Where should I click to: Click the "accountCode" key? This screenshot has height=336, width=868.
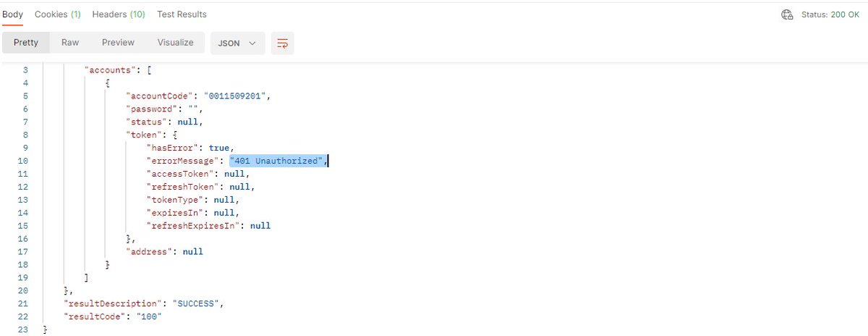click(x=160, y=96)
